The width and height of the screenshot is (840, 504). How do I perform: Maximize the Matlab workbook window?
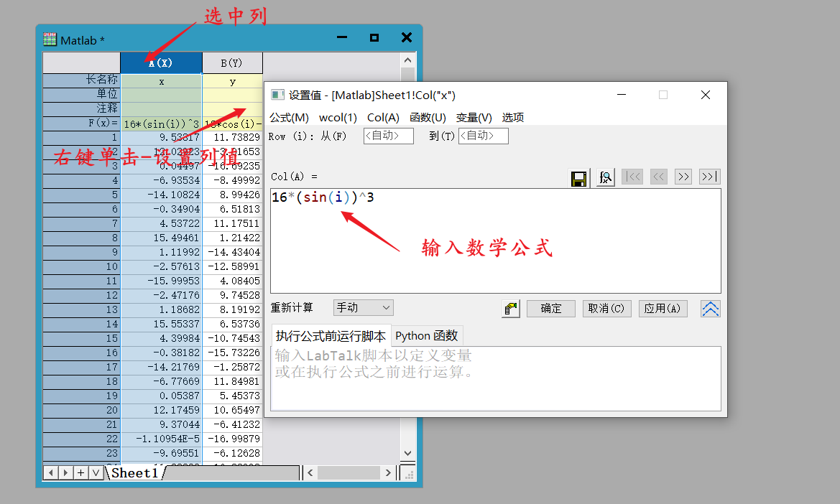coord(374,37)
